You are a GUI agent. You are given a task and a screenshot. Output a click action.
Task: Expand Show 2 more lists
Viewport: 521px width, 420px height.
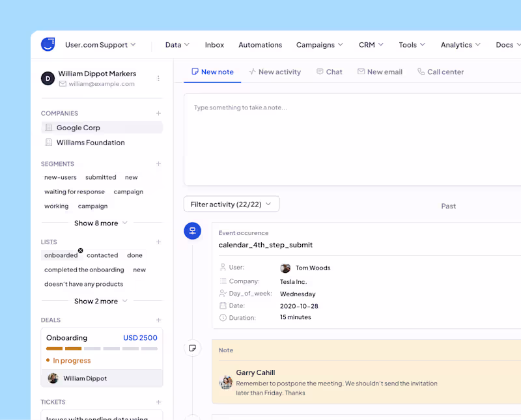[x=101, y=301]
